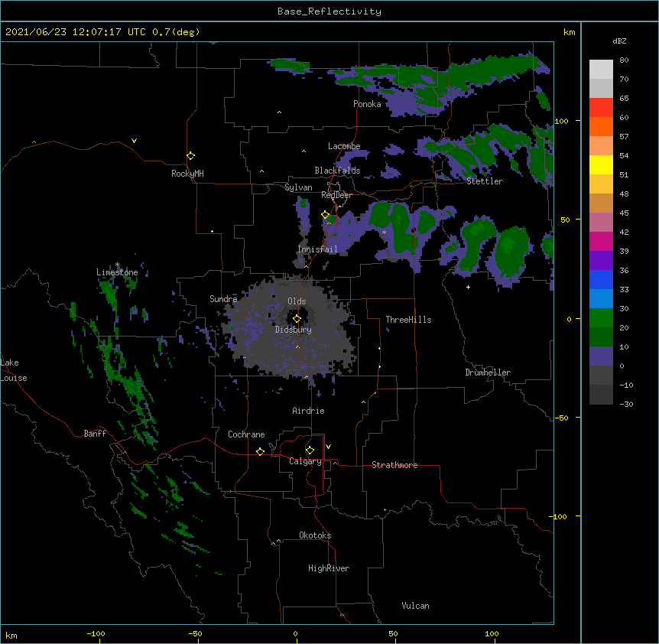Click the -50 tick on the bottom axis
Viewport: 659px width, 644px height.
195,634
